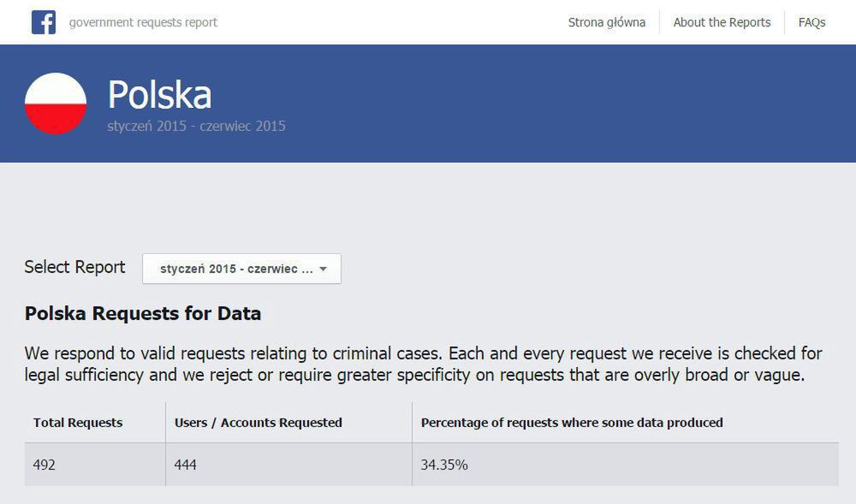Screen dimensions: 856x504
Task: Click the government requests report header text
Action: (x=143, y=21)
